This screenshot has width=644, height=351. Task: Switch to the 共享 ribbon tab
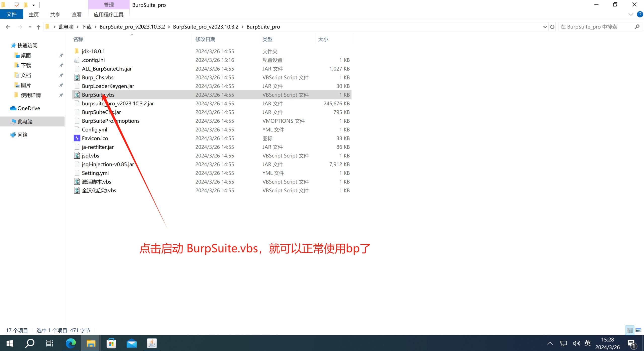coord(55,15)
